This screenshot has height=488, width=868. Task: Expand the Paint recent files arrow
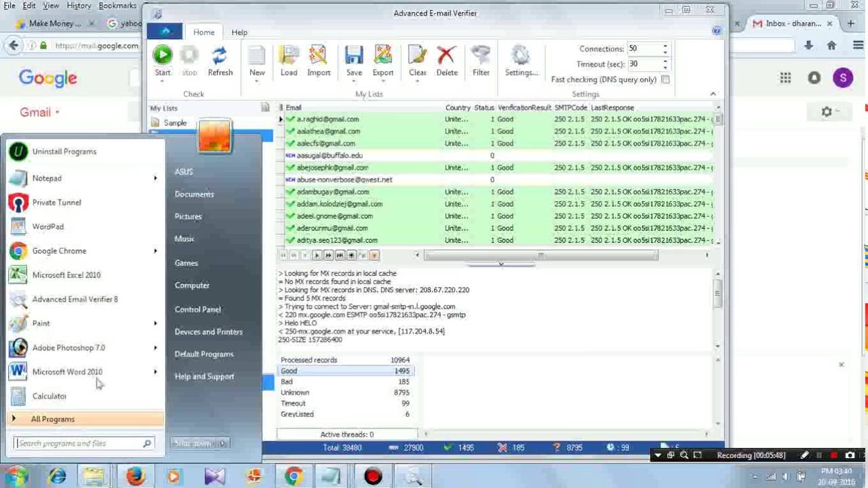tap(155, 323)
